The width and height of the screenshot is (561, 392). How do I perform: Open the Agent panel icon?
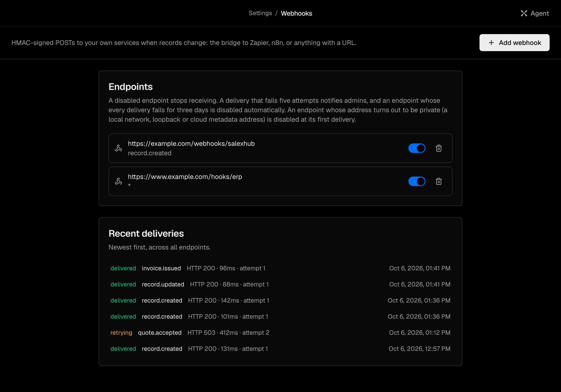524,13
